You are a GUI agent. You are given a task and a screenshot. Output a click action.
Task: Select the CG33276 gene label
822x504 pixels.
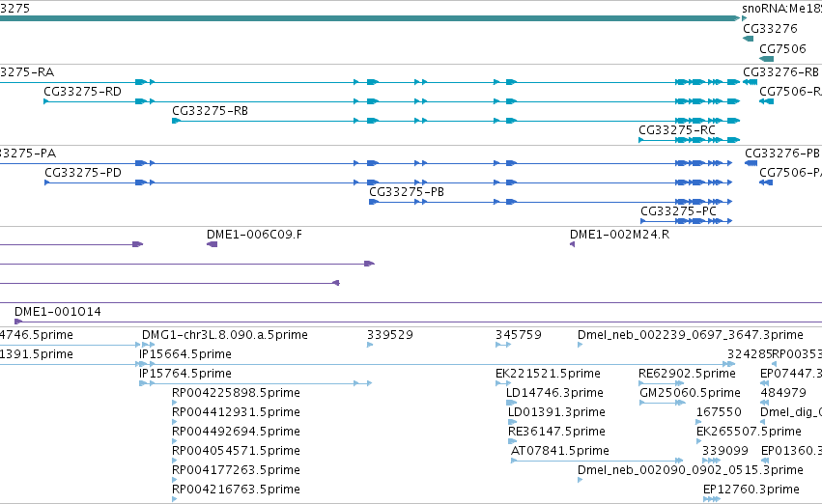point(770,29)
